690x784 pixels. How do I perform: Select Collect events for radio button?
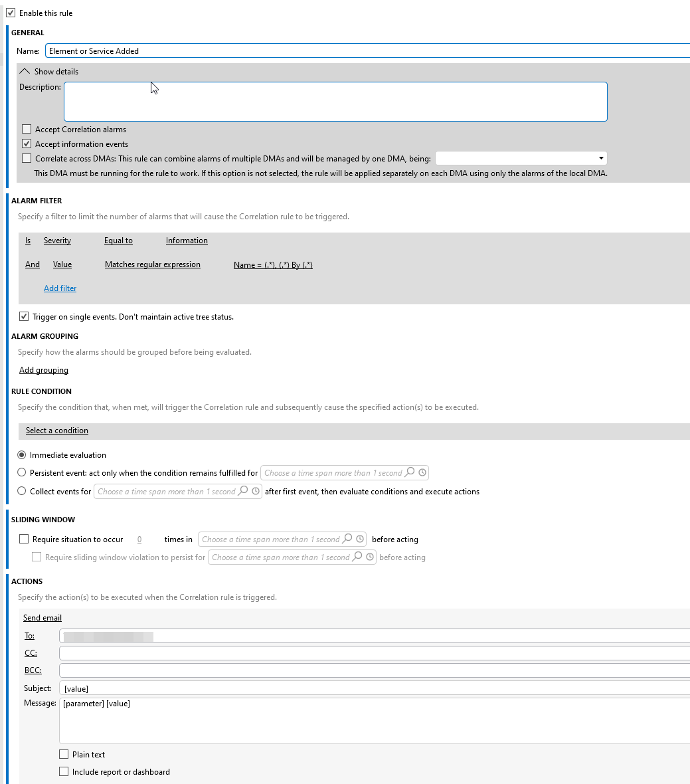[x=21, y=490]
